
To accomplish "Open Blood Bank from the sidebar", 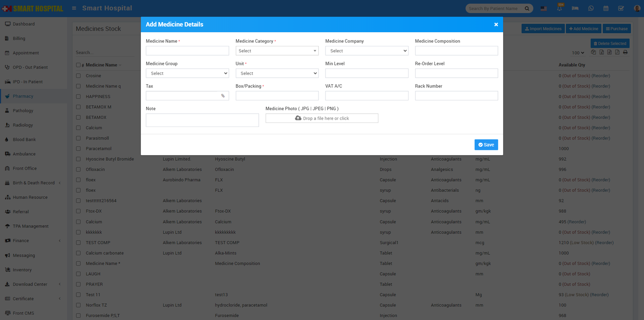I will coord(24,139).
